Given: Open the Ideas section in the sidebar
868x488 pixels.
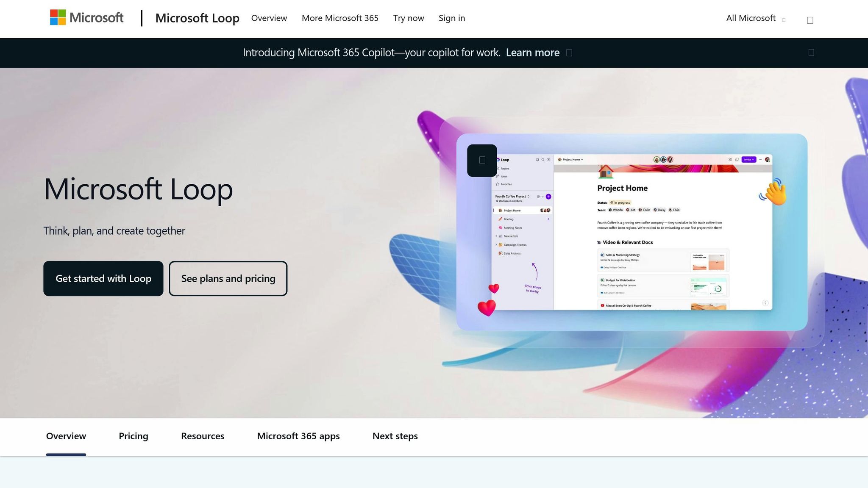Looking at the screenshot, I should coord(504,176).
